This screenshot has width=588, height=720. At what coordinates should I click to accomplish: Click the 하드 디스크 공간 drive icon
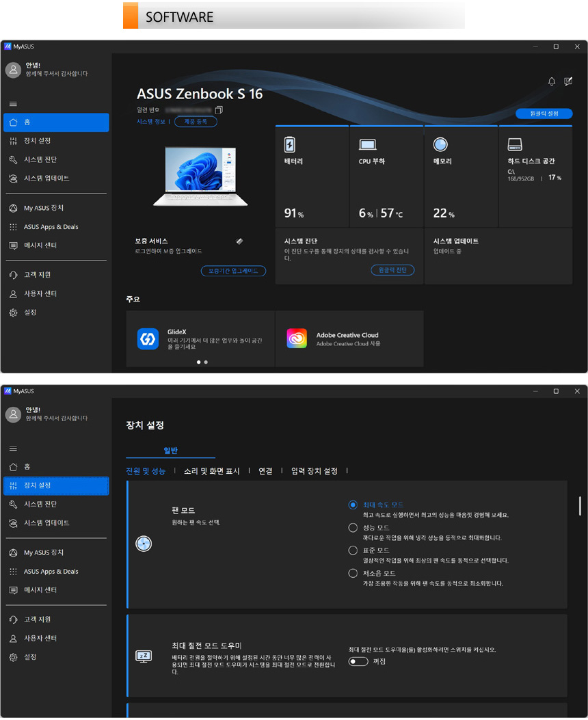[515, 145]
